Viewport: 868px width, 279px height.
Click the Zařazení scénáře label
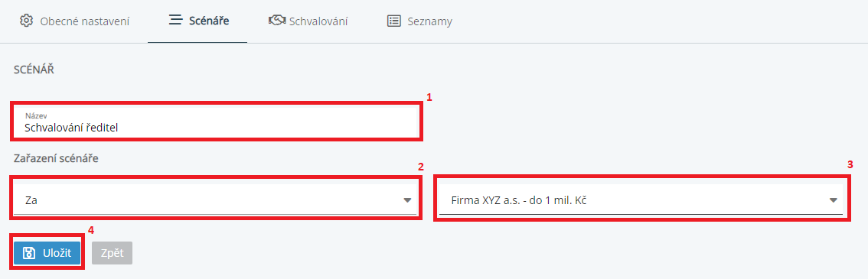pos(56,158)
